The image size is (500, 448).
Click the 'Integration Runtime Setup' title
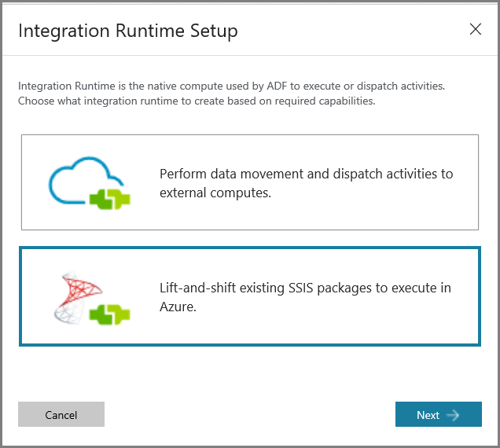128,31
